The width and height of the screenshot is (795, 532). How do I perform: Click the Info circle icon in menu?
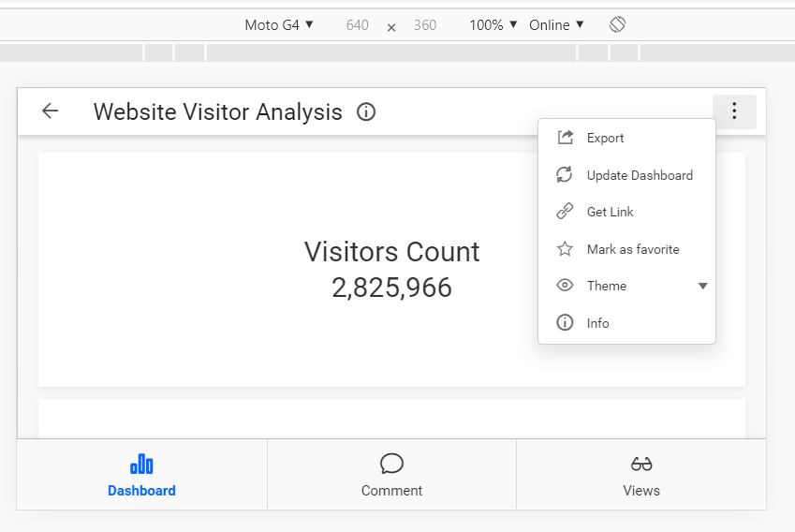tap(565, 322)
